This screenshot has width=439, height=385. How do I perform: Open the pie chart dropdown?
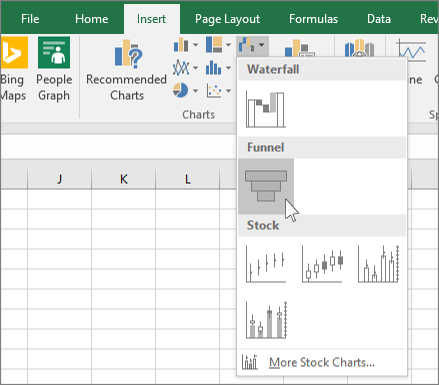(x=195, y=90)
